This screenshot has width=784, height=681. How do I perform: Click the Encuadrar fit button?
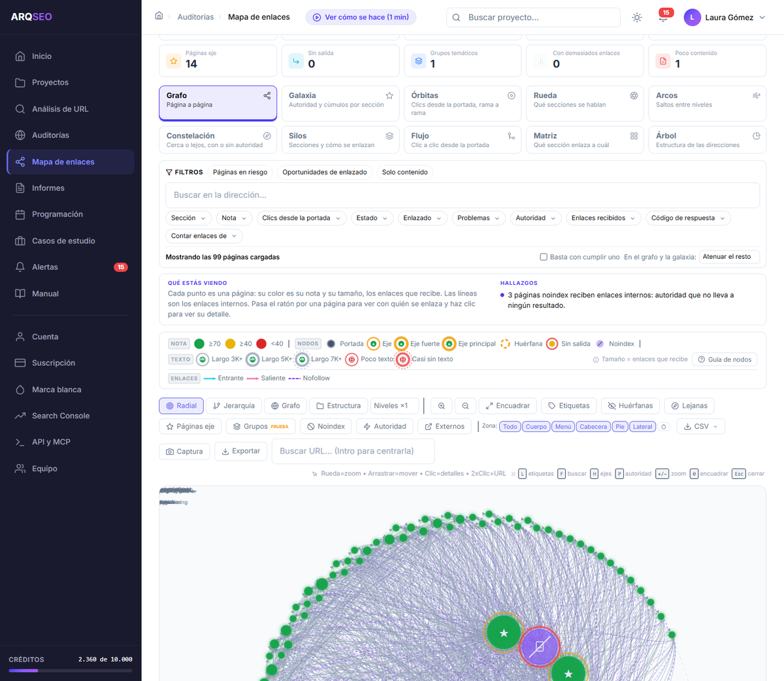click(x=508, y=406)
